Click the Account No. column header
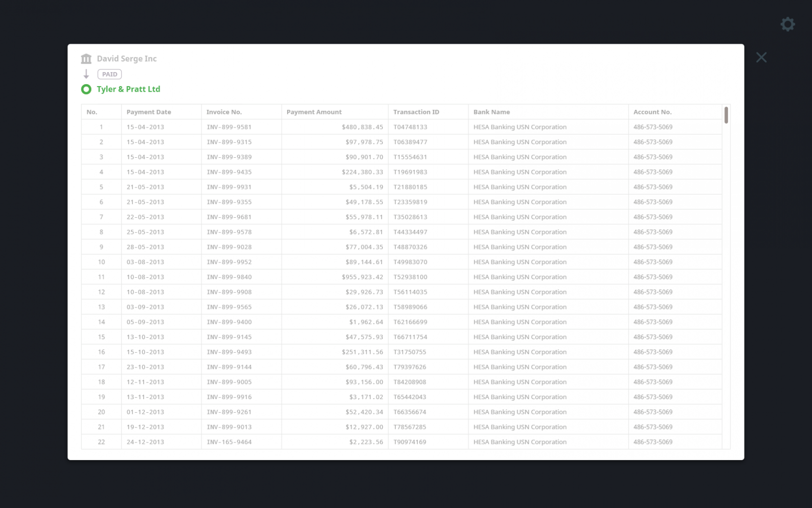The width and height of the screenshot is (812, 508). tap(652, 112)
